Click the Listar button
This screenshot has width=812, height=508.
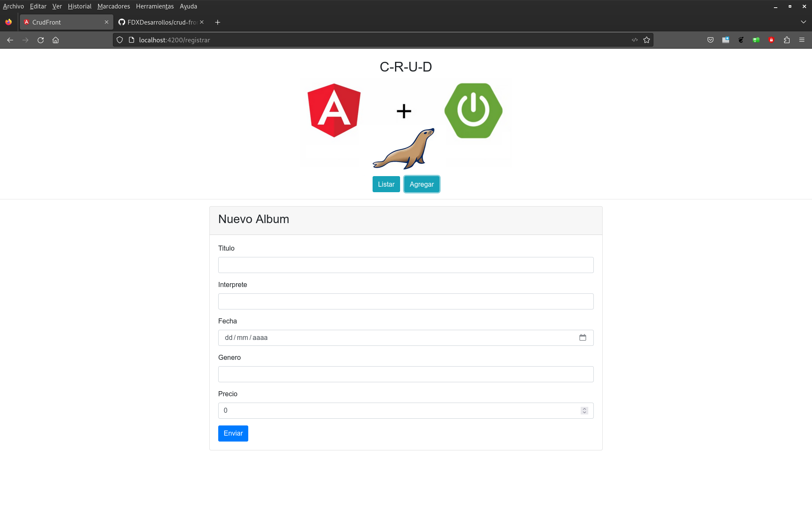(386, 185)
